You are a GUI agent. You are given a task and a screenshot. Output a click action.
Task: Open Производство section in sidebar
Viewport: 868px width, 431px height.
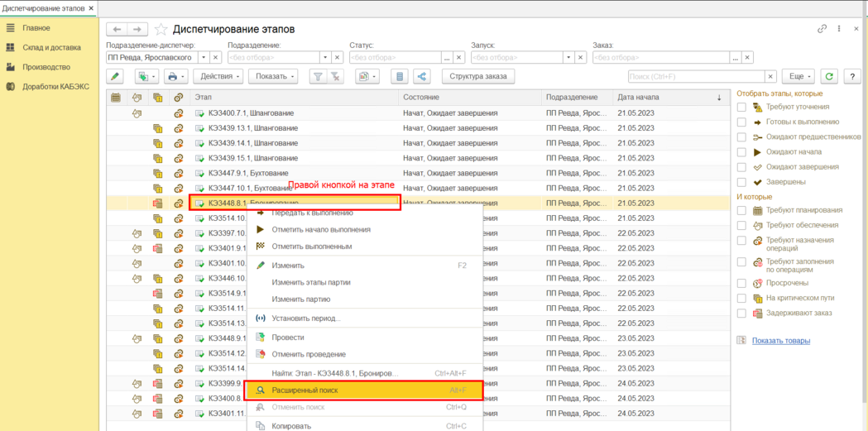[46, 67]
